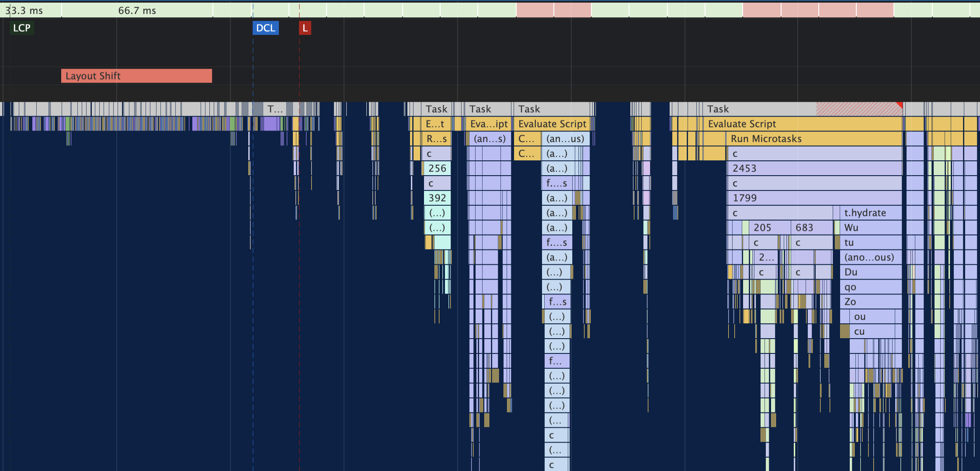
Task: Select the Du function entry
Action: 871,272
